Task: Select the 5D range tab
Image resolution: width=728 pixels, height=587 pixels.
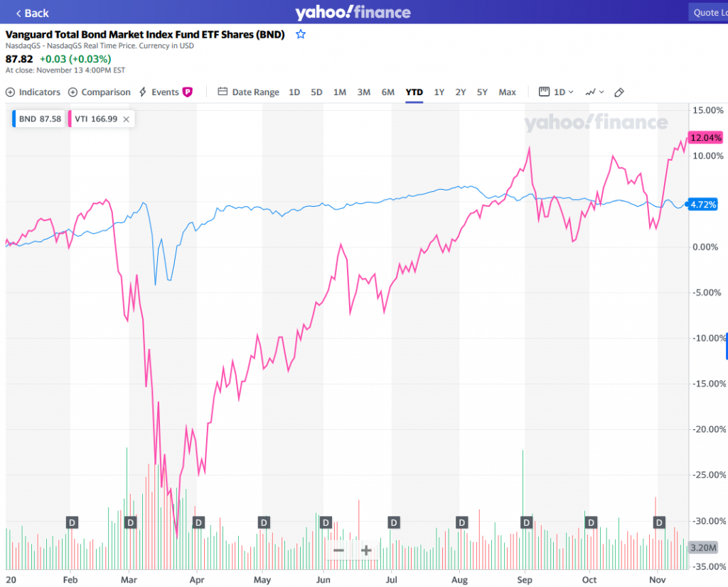Action: pyautogui.click(x=316, y=92)
